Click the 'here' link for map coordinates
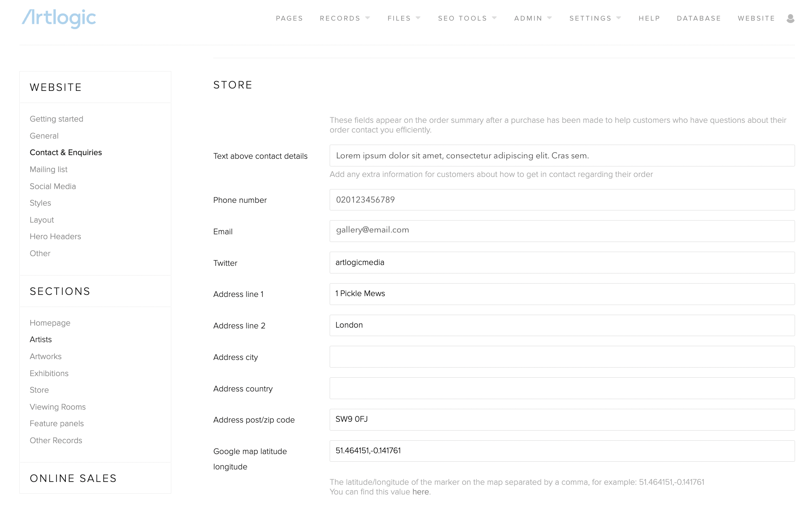812x509 pixels. pyautogui.click(x=421, y=492)
